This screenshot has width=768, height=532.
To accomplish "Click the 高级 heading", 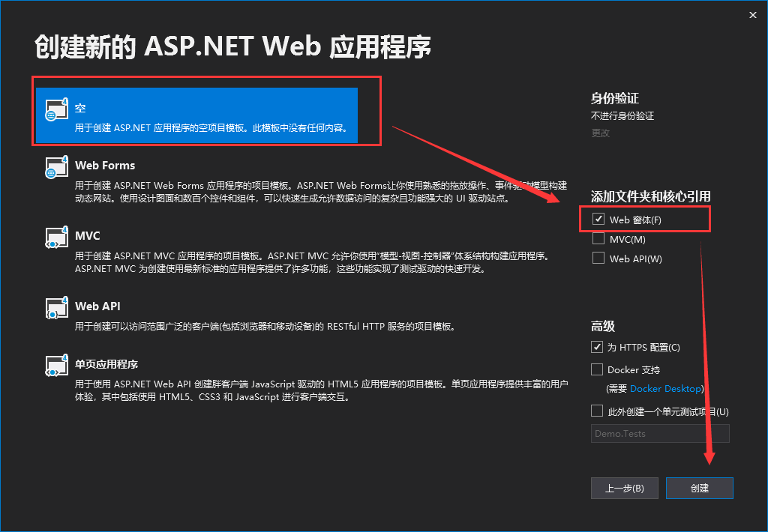I will click(603, 327).
